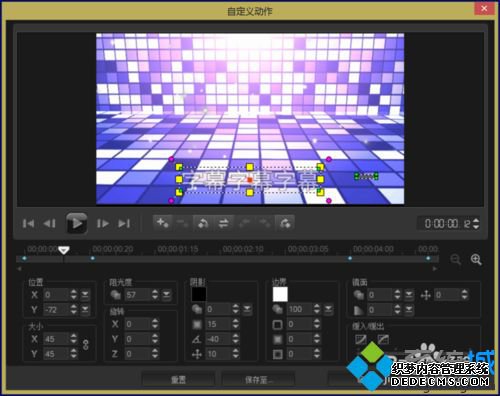This screenshot has width=500, height=396.
Task: Zoom out the key frame timeline
Action: [x=455, y=259]
